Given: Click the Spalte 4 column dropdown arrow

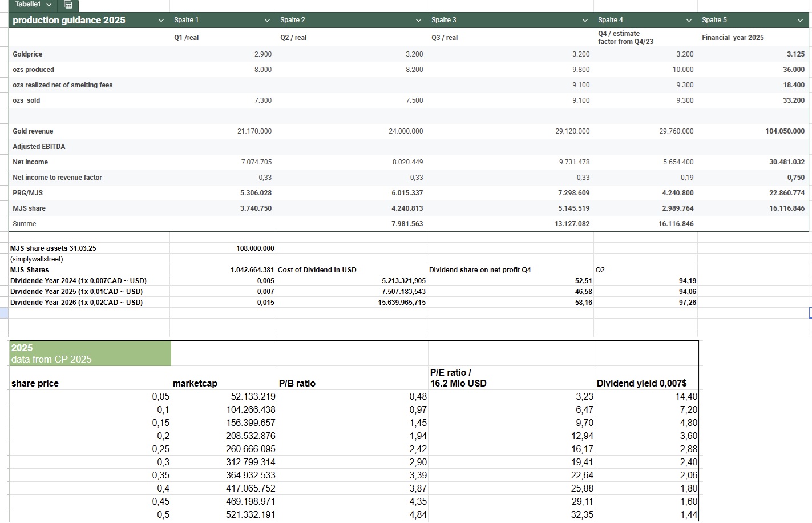Looking at the screenshot, I should pyautogui.click(x=689, y=21).
